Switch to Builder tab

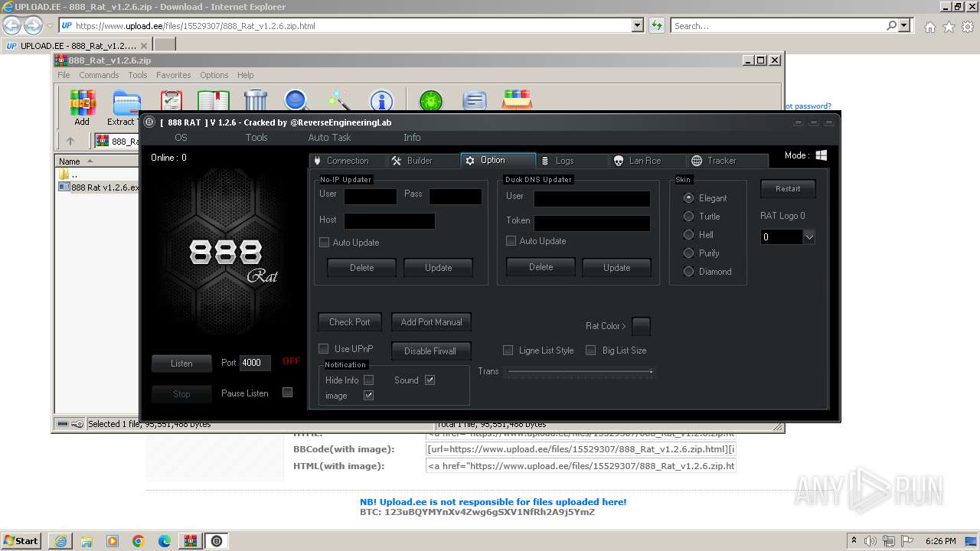420,161
